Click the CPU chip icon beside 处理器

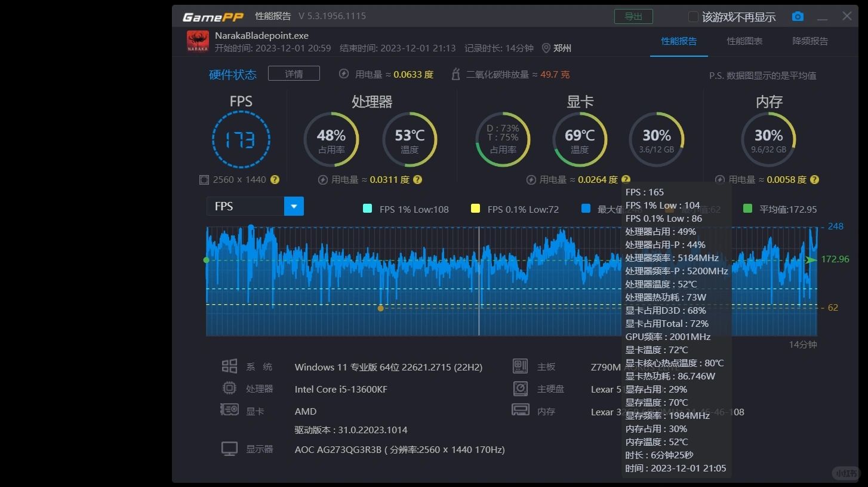pos(229,388)
